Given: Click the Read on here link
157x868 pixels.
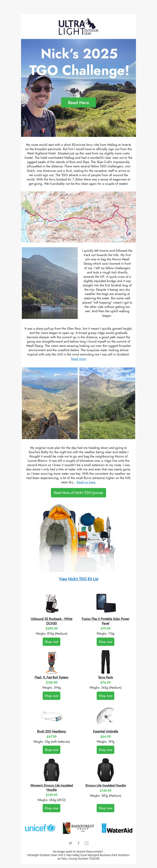Looking at the screenshot, I should tap(86, 482).
